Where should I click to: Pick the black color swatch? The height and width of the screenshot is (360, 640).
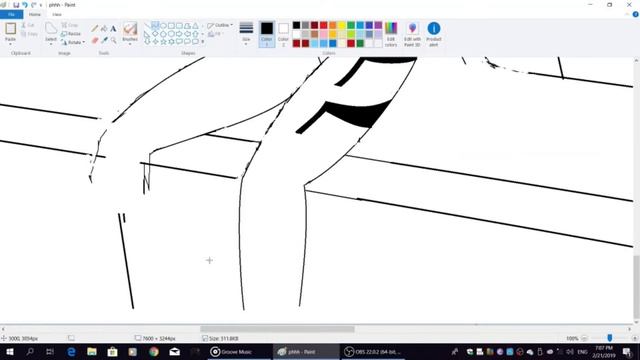296,25
